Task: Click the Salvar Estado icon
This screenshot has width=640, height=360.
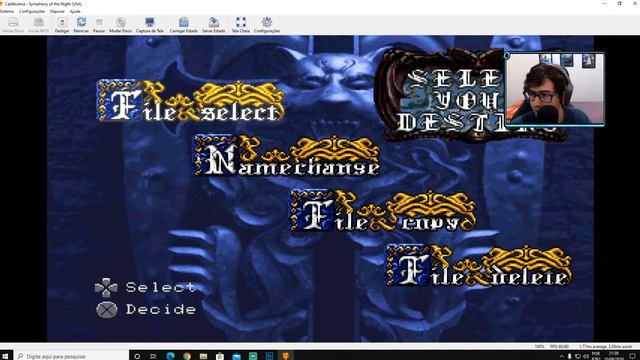Action: click(213, 25)
